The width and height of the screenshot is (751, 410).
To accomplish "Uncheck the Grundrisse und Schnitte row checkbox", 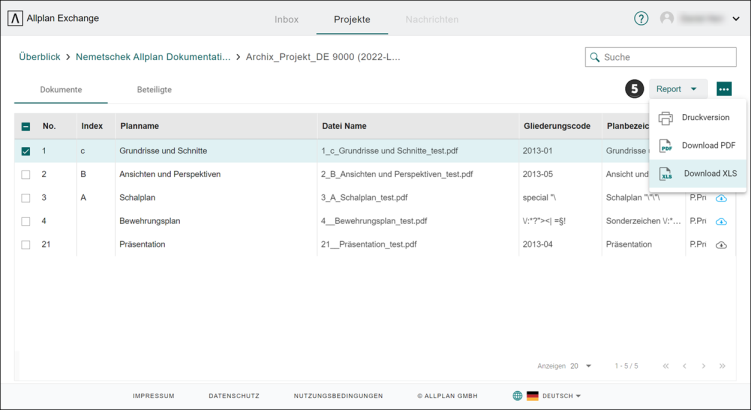I will (26, 151).
